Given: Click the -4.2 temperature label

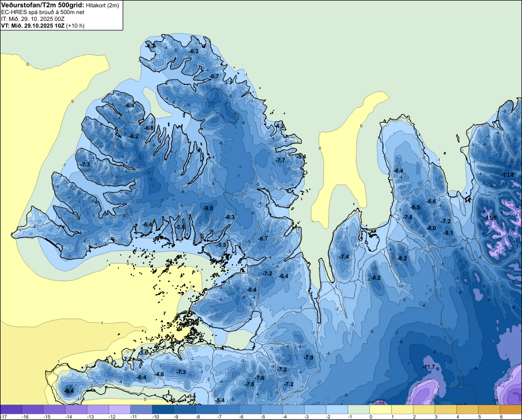Looking at the screenshot, I should pyautogui.click(x=280, y=125).
